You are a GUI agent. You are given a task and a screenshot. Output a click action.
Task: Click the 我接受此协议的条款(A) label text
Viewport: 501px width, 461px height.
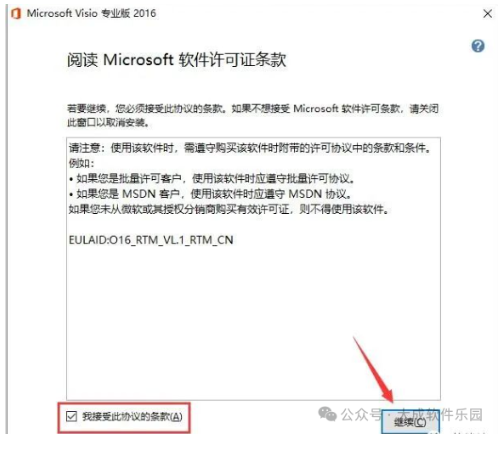point(132,417)
